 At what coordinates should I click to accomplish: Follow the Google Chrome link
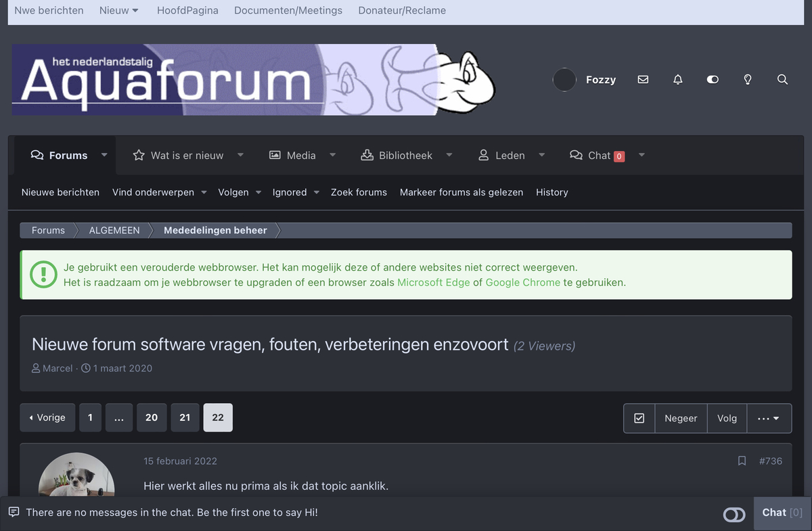tap(522, 283)
